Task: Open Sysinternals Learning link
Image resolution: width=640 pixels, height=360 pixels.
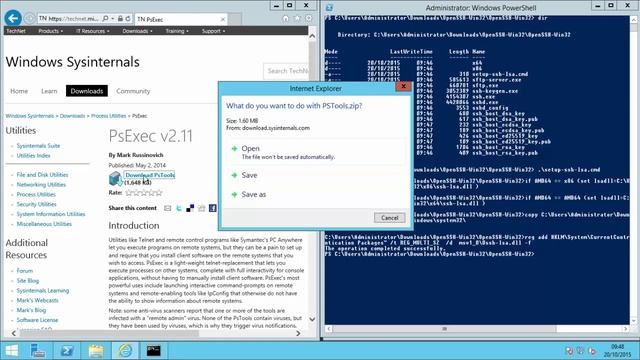Action: point(43,290)
